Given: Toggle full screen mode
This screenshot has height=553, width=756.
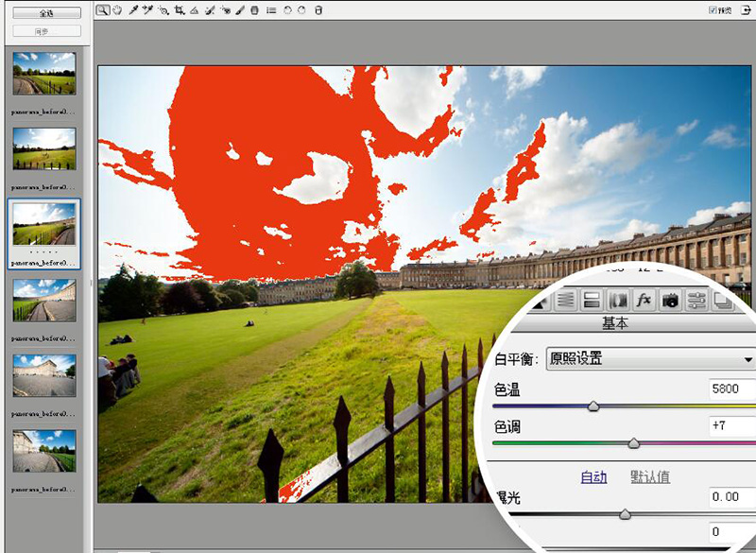Looking at the screenshot, I should 746,9.
